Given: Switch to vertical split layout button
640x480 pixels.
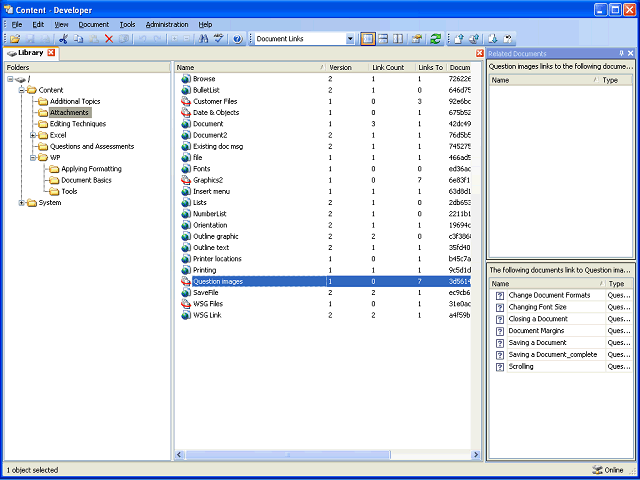Looking at the screenshot, I should [x=398, y=39].
